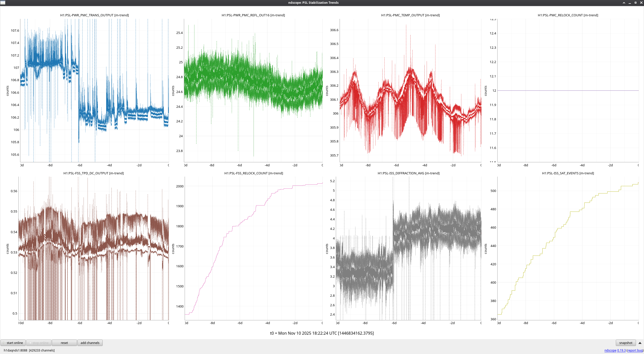Viewport: 644px width, 354px height.
Task: Minimize the ndscope window
Action: pos(630,3)
